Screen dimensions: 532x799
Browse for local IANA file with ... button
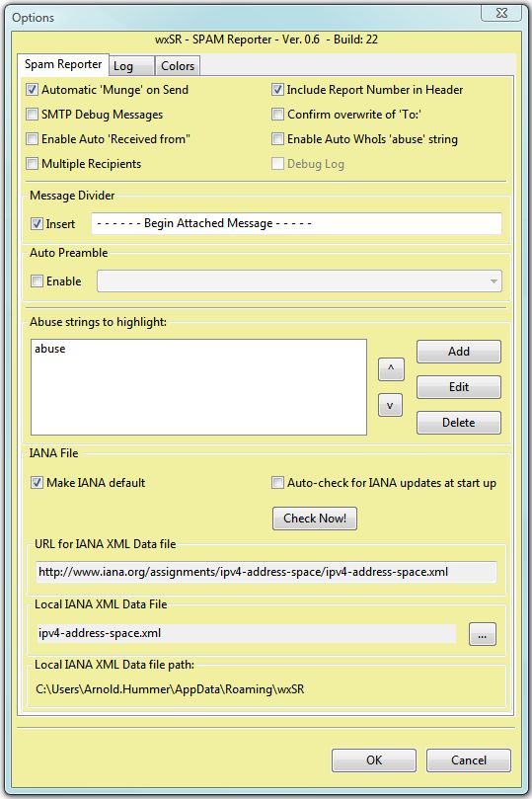tap(482, 634)
